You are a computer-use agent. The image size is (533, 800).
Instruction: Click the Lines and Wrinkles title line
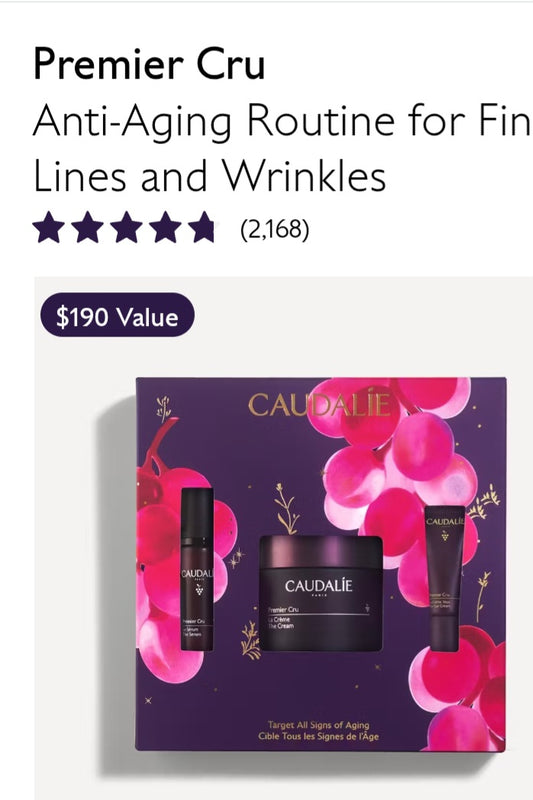209,176
